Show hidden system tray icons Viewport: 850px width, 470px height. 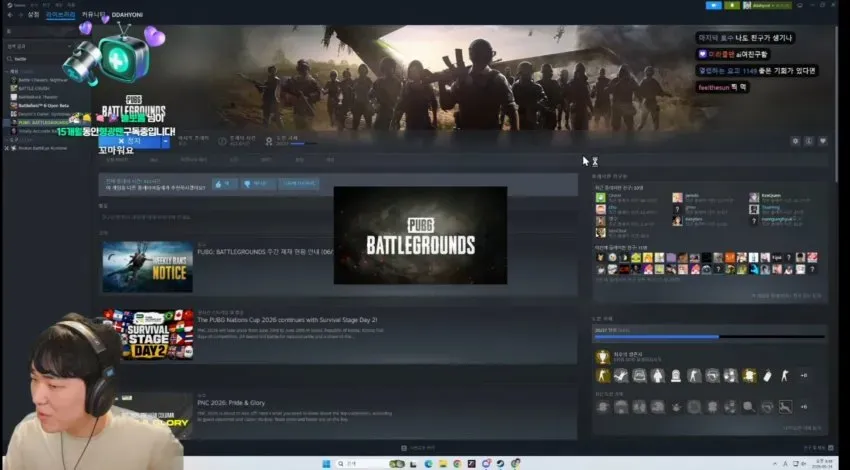point(776,463)
